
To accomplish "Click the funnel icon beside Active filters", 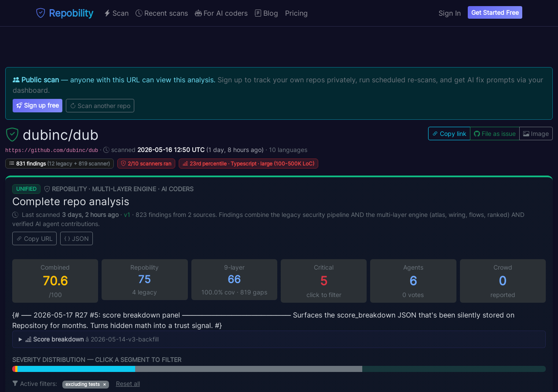I will (x=15, y=384).
